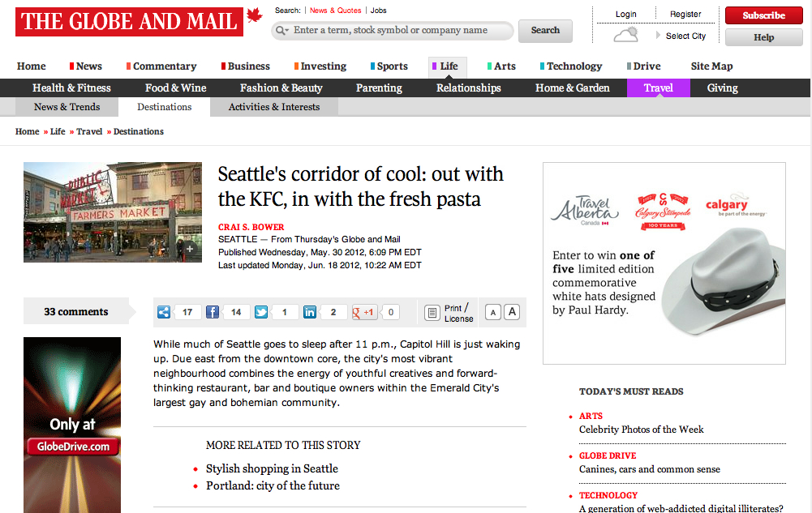This screenshot has height=513, width=812.
Task: Open the Site Map
Action: (x=711, y=66)
